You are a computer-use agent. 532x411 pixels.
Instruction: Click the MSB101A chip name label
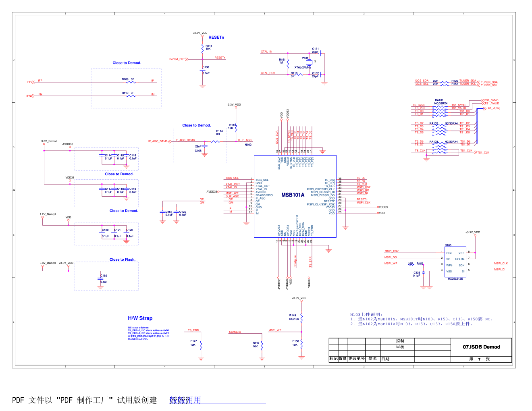pos(293,195)
